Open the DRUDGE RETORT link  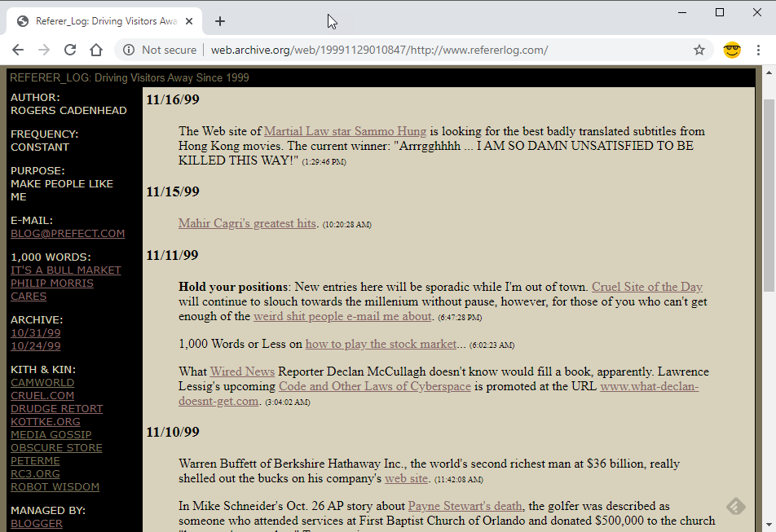(57, 408)
